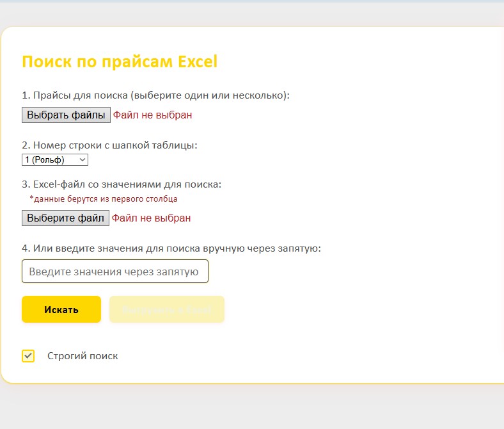Click the arrow of the header row select
Screen dimensions: 504x429
tap(82, 160)
